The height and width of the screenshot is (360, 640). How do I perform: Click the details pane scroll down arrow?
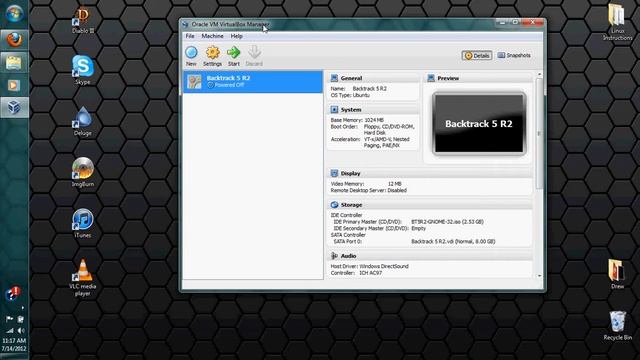(540, 276)
